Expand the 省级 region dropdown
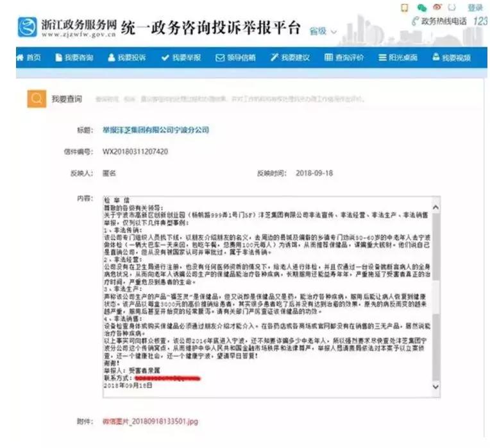 [323, 31]
